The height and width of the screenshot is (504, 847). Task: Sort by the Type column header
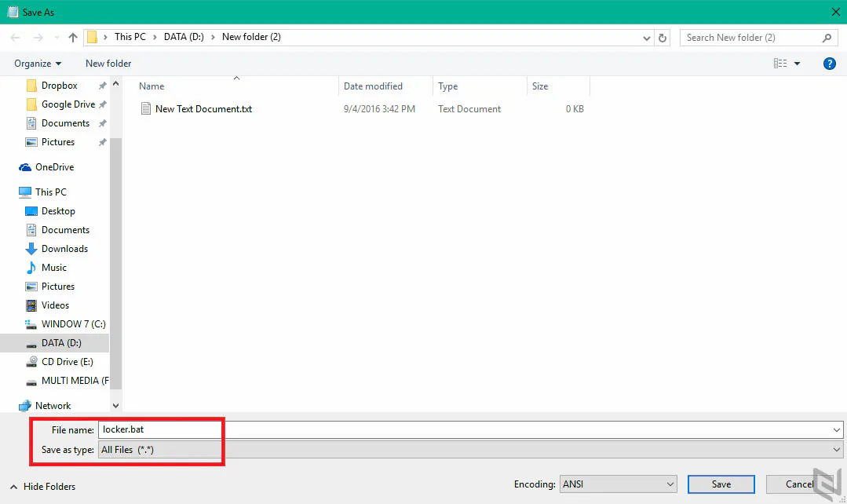click(x=447, y=86)
